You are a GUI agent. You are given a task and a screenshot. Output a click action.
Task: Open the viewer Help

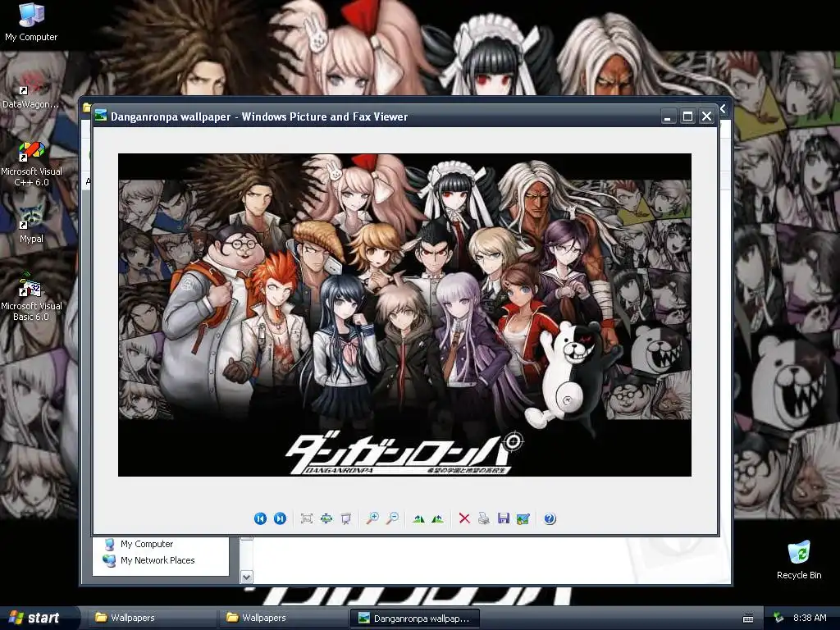click(x=550, y=518)
